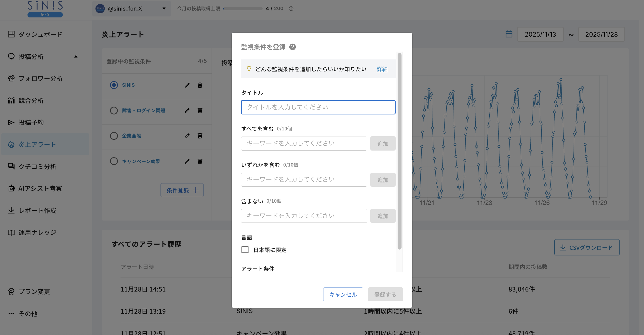
Task: Switch to レポート作成 in sidebar
Action: click(12, 210)
